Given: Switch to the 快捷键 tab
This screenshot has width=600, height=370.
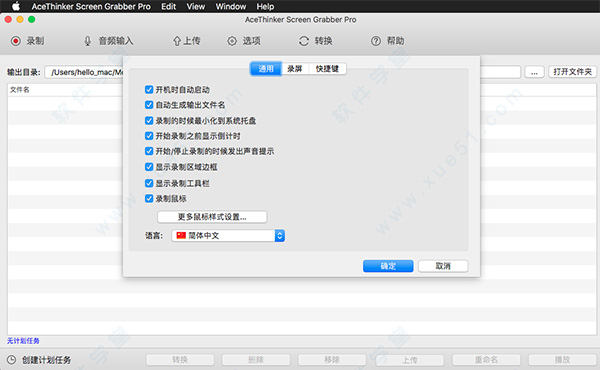Looking at the screenshot, I should [x=327, y=69].
